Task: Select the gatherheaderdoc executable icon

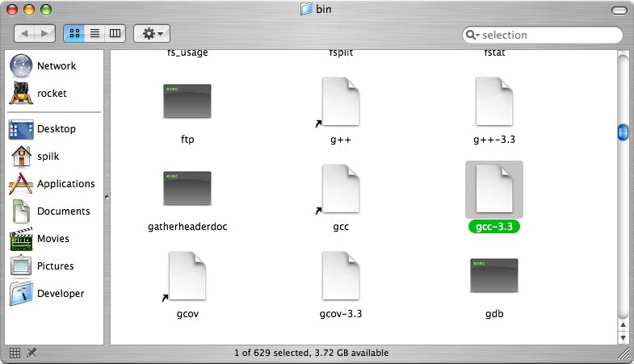Action: click(187, 189)
